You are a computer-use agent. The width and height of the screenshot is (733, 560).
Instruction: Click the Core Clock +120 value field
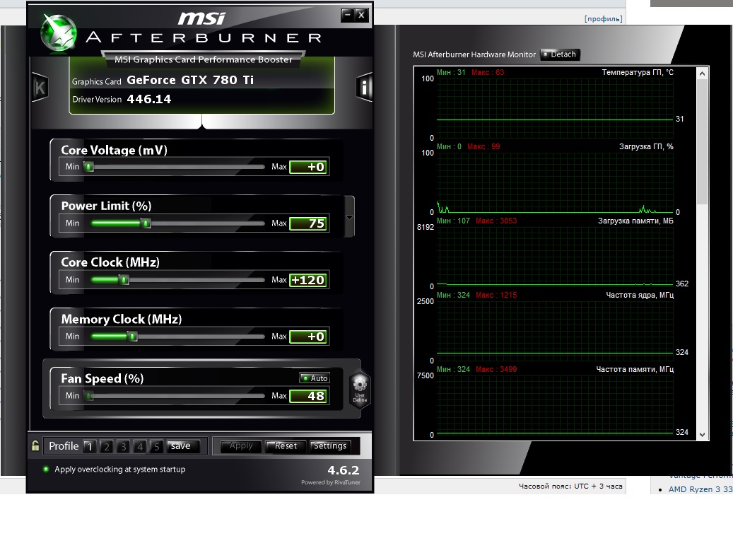pos(309,280)
